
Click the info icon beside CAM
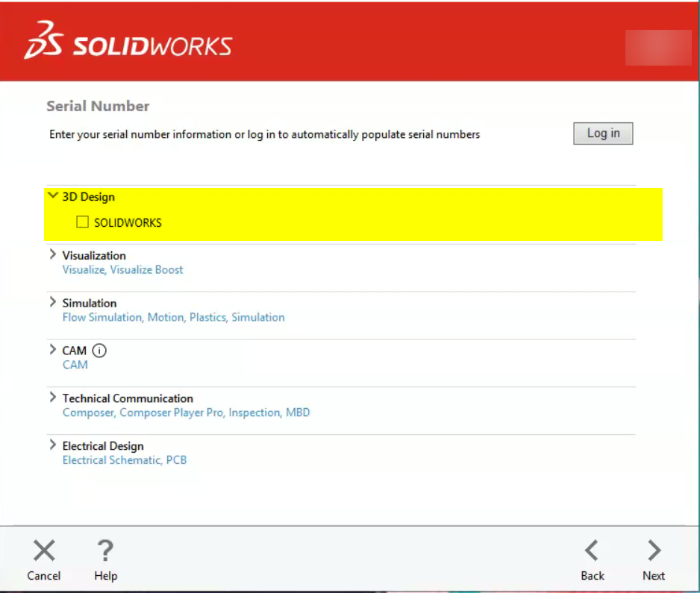point(99,351)
